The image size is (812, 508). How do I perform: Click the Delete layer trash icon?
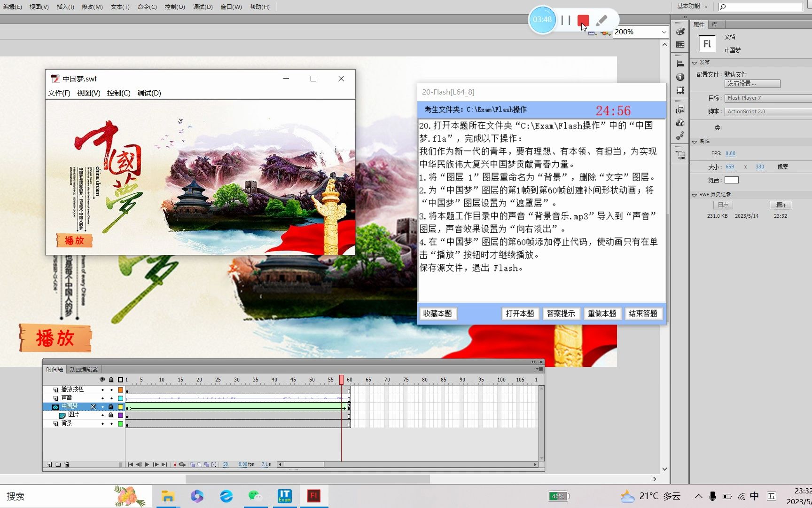(67, 465)
